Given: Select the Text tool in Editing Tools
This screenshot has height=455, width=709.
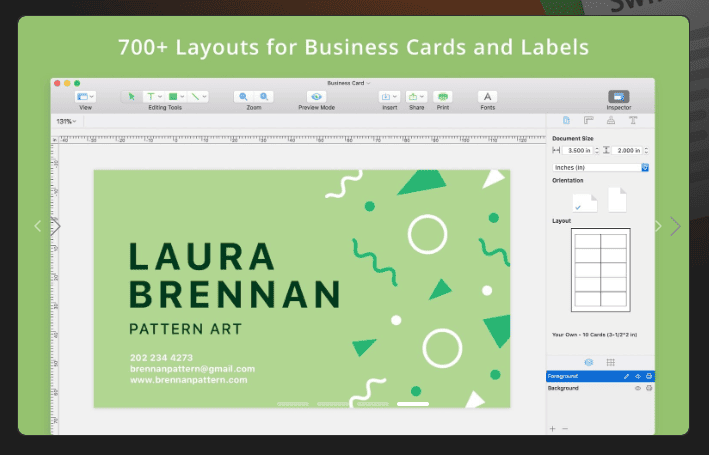Looking at the screenshot, I should 151,97.
